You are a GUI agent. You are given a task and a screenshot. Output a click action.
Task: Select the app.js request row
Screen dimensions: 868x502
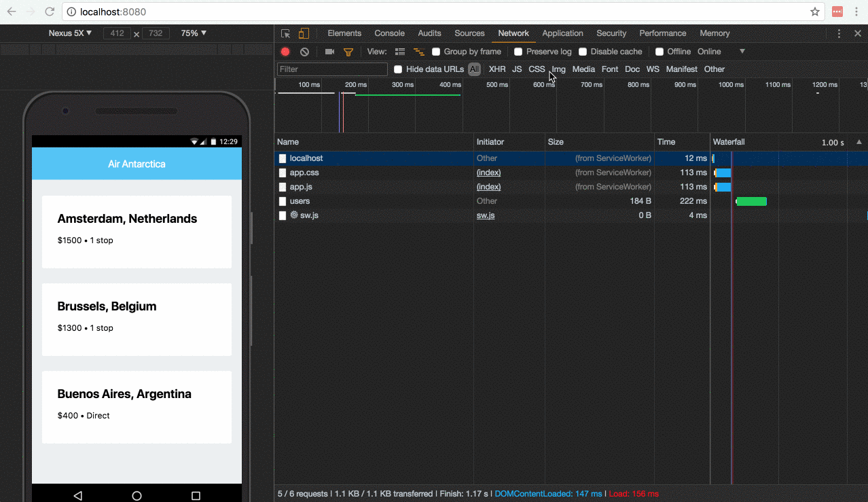pos(571,187)
